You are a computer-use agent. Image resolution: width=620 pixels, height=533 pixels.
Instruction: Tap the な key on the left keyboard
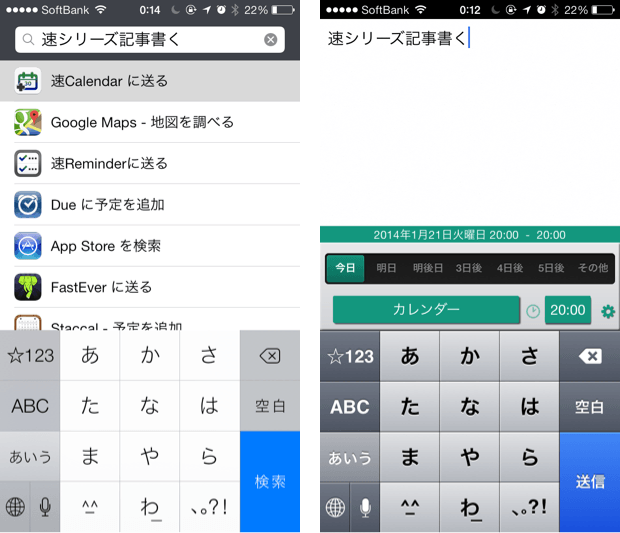(x=150, y=406)
